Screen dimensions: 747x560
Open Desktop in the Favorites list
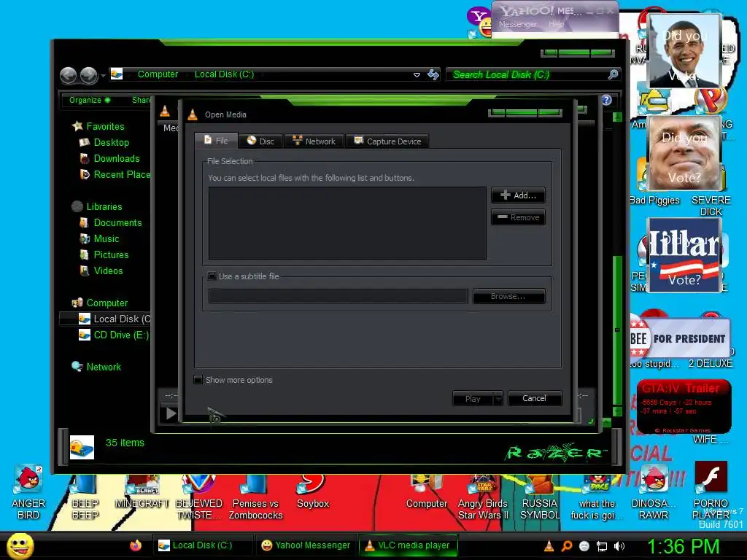pyautogui.click(x=111, y=142)
